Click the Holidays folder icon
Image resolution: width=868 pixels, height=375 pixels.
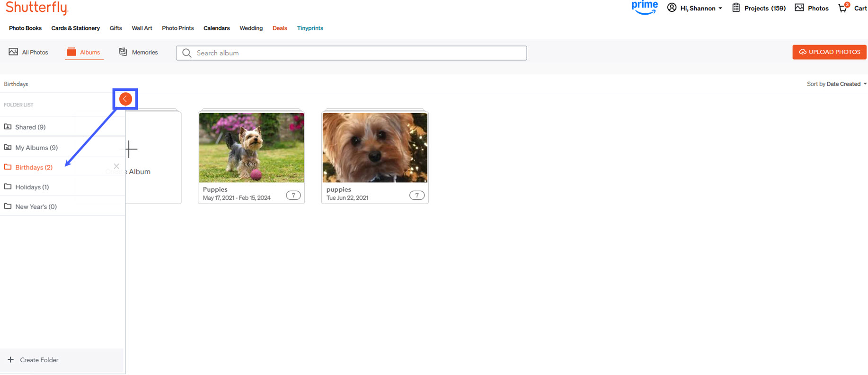[x=8, y=187]
